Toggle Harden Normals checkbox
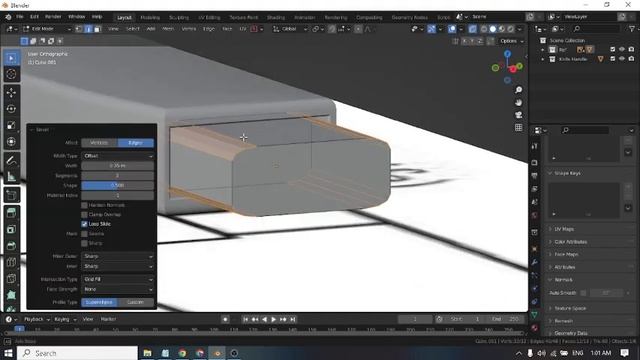640x360 pixels. pyautogui.click(x=84, y=205)
